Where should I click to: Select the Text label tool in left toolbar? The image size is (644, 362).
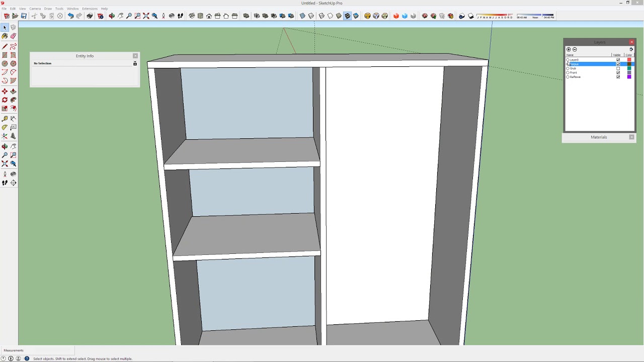tap(13, 127)
